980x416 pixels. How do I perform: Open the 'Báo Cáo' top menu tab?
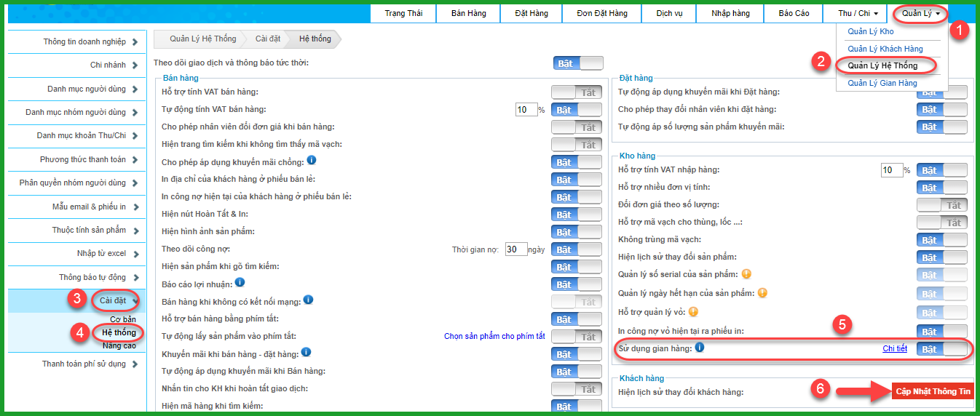(x=794, y=13)
